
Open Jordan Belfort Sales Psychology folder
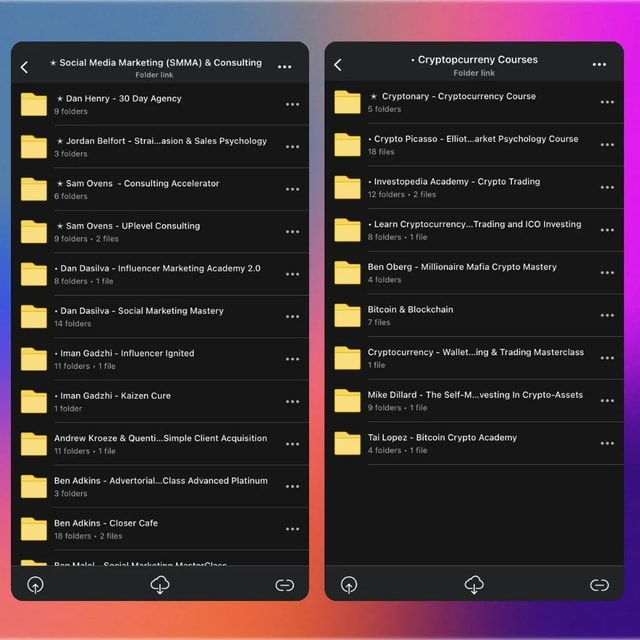[x=160, y=147]
